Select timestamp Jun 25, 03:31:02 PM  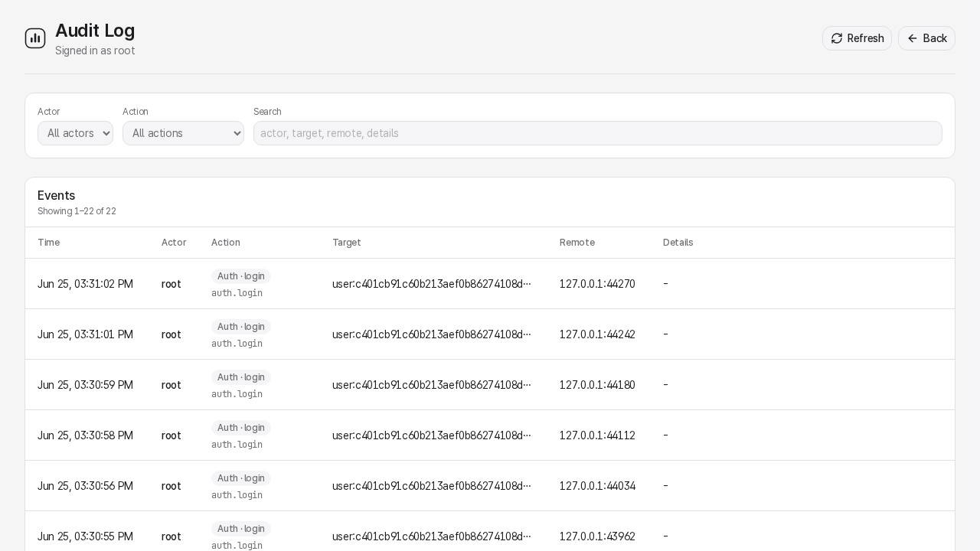(85, 284)
